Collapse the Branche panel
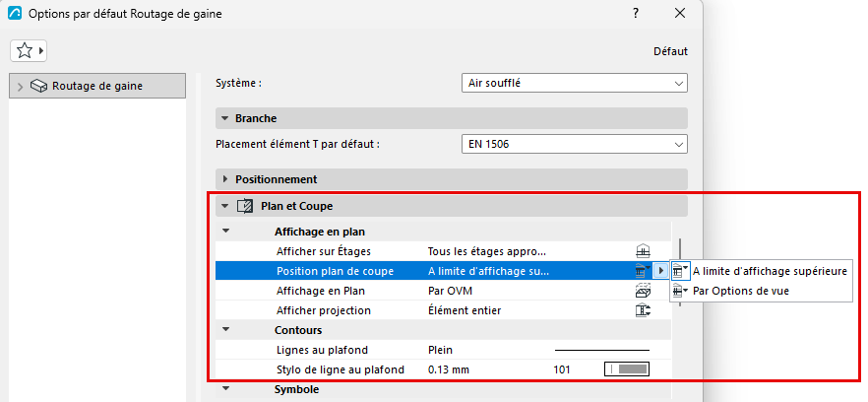The width and height of the screenshot is (868, 402). [224, 118]
